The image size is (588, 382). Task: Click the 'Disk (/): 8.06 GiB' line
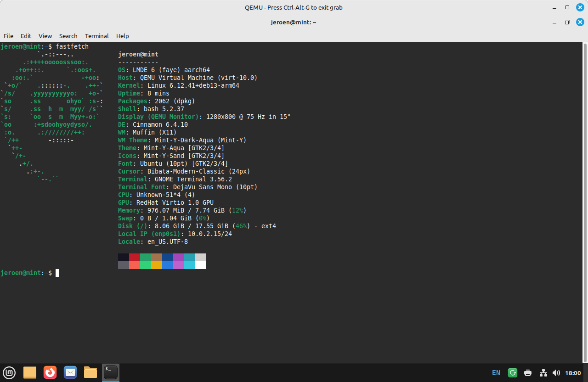point(197,226)
